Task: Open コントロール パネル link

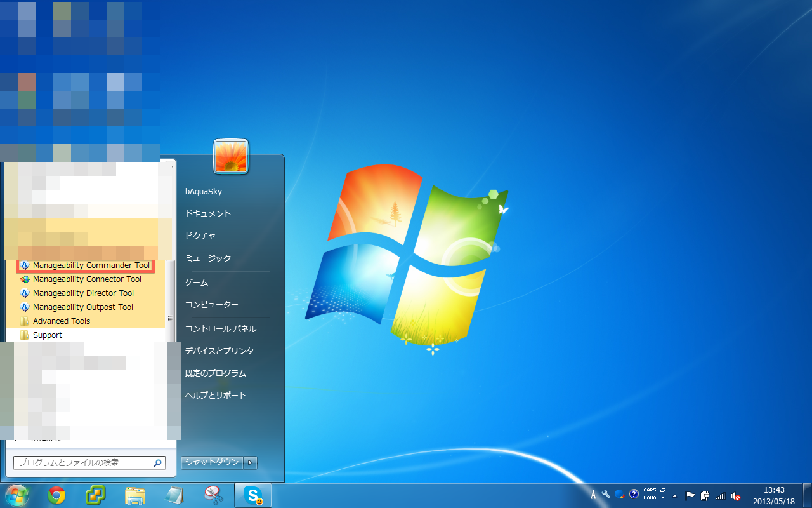Action: click(220, 329)
